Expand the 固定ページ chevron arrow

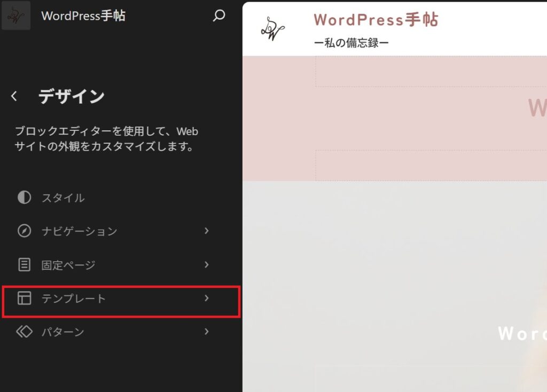(x=207, y=265)
